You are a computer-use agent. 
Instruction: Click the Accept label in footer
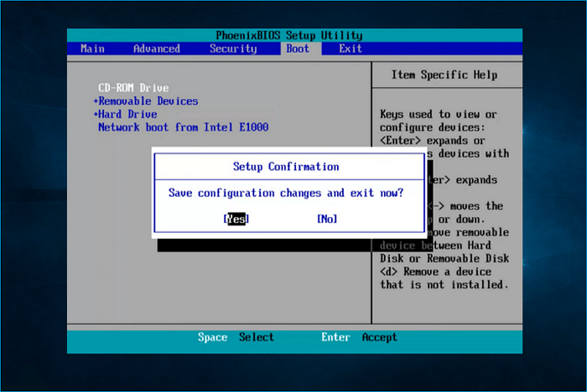pyautogui.click(x=379, y=338)
